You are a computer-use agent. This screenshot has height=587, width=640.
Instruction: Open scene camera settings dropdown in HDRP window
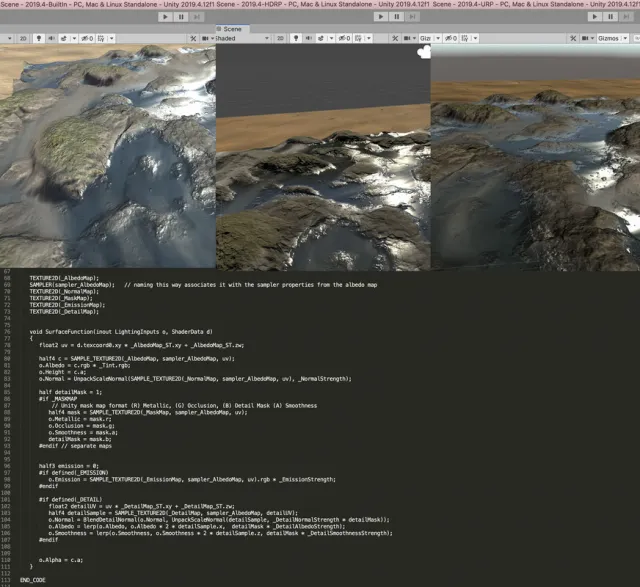tap(414, 38)
